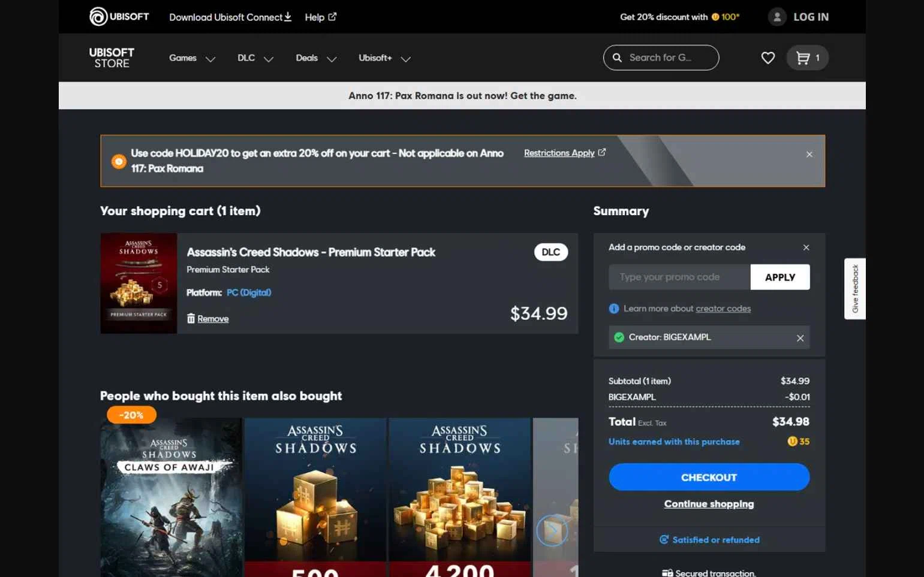Close the promo code panel

point(806,247)
